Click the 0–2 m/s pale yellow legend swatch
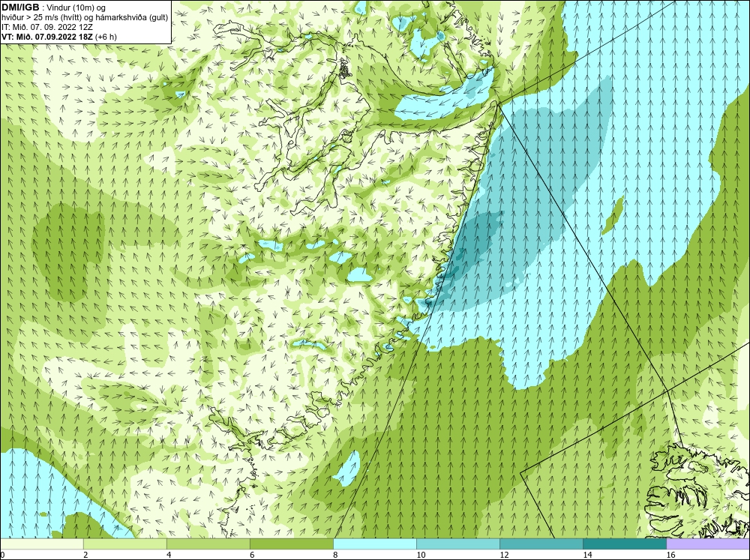Screen dimensions: 750x560 [41, 544]
